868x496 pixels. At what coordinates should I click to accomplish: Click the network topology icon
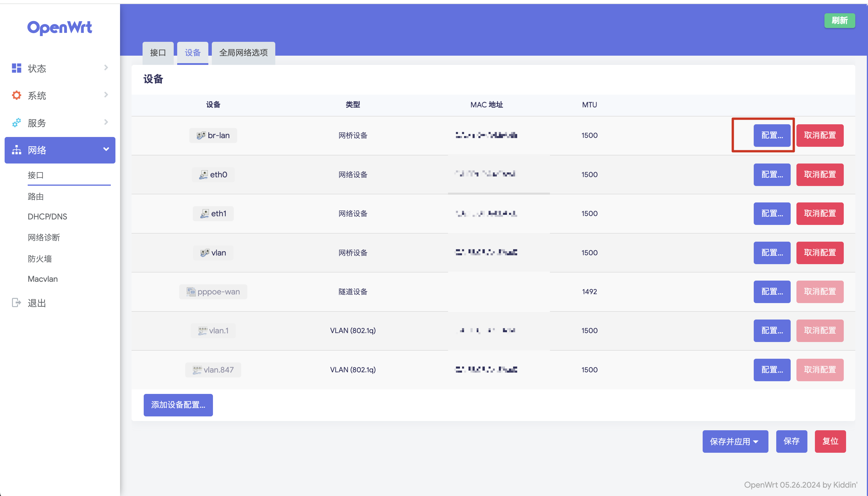(16, 150)
